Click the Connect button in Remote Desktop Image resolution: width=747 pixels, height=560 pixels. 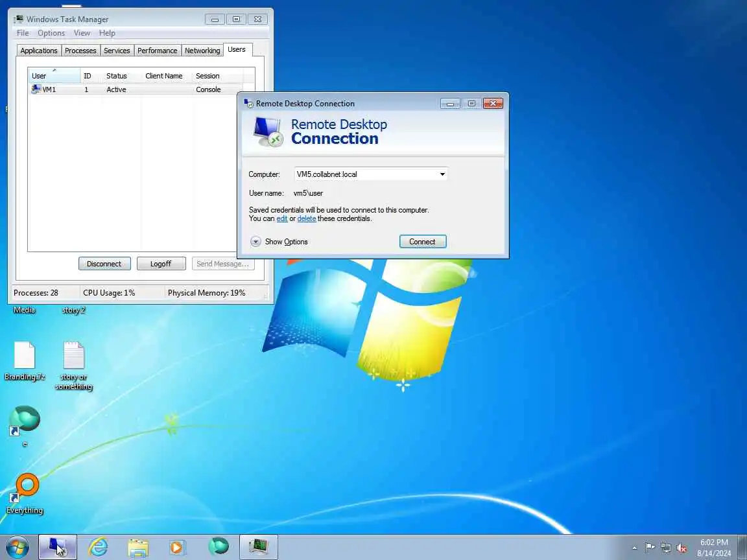click(423, 241)
